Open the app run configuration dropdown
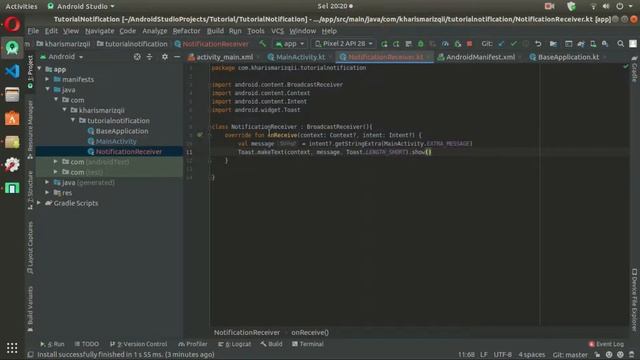640x360 pixels. 290,44
